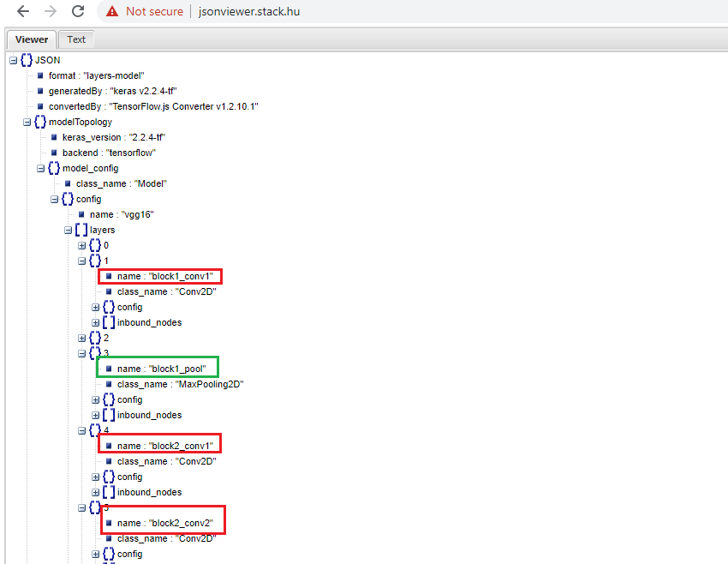Switch to the Text tab
Image resolution: width=728 pixels, height=564 pixels.
[76, 39]
